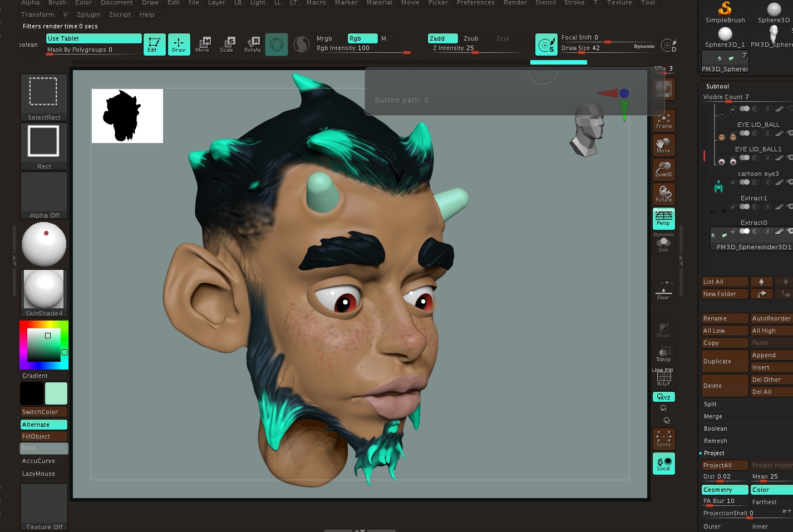Expand the Remesh section

tap(715, 441)
